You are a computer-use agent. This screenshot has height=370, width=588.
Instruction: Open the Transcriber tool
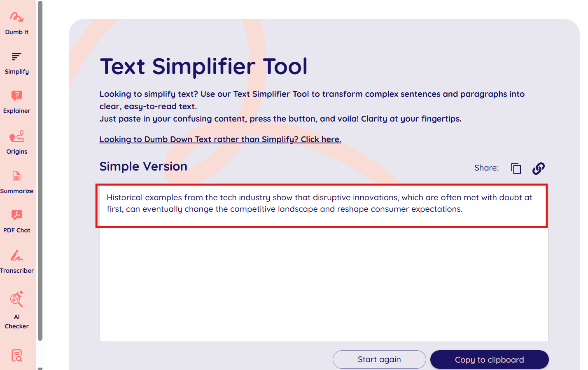17,261
